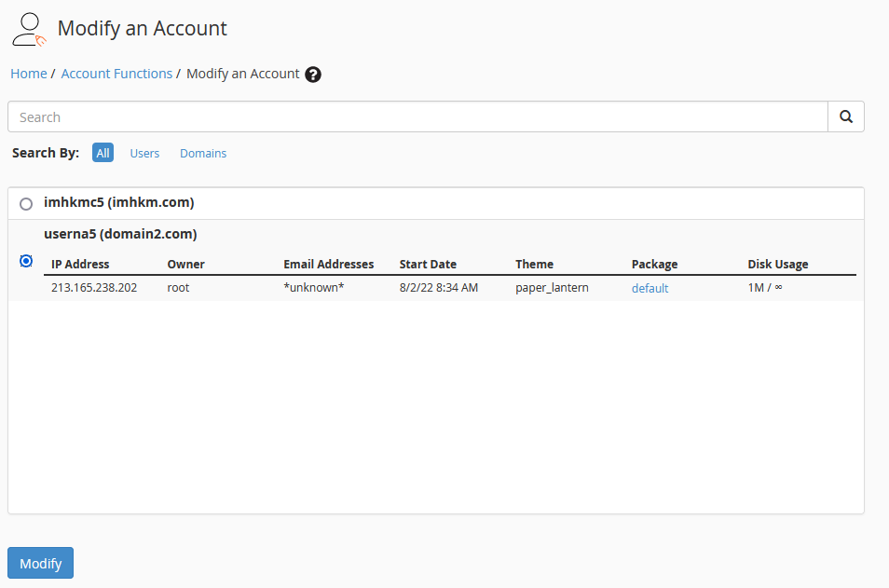Click the Theme column header
The image size is (889, 588).
[x=534, y=264]
